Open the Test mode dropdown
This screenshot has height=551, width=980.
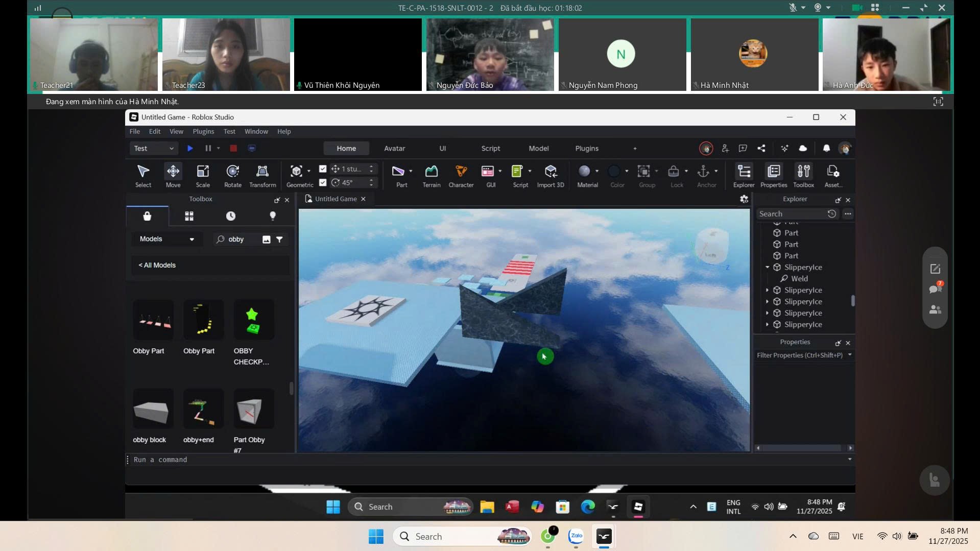pyautogui.click(x=154, y=149)
